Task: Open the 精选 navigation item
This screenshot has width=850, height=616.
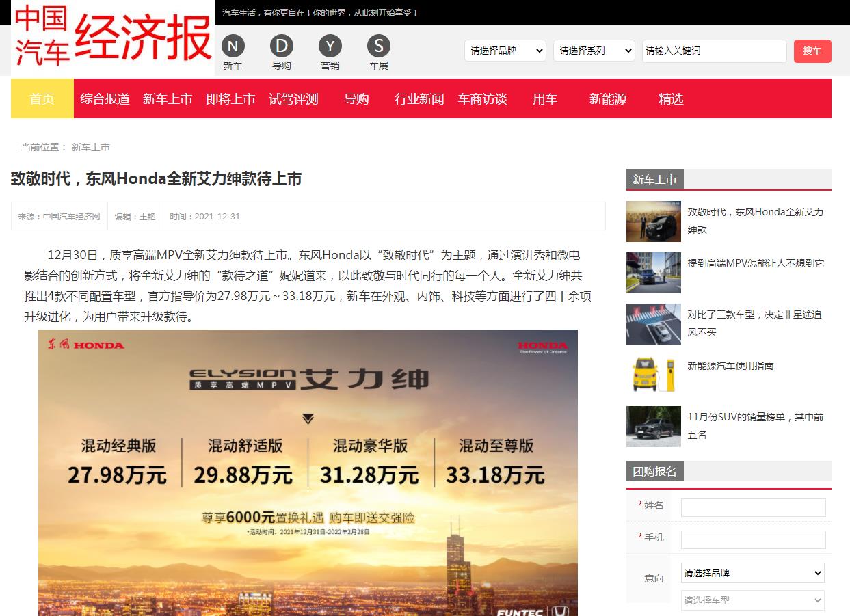Action: point(671,98)
